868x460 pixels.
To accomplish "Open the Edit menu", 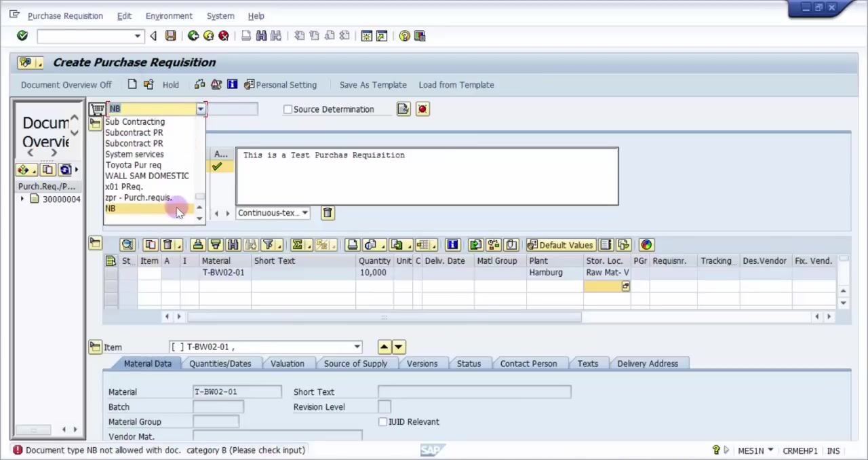I will tap(124, 16).
